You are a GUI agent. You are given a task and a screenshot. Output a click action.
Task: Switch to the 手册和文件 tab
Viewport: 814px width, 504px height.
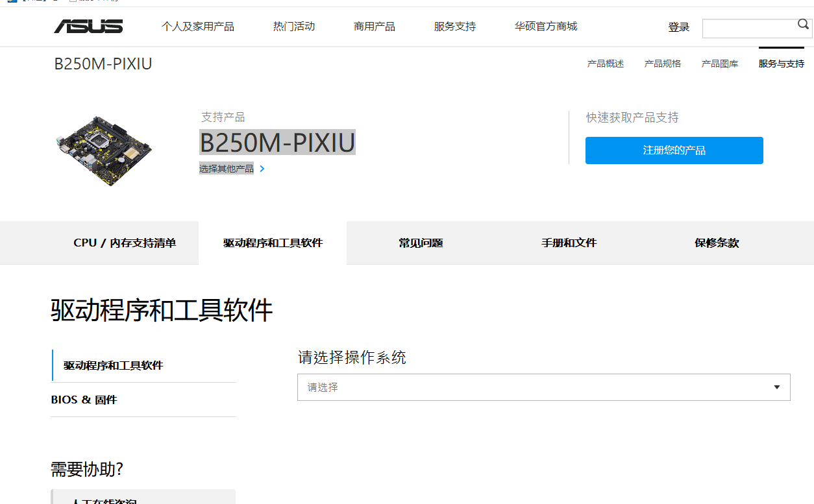click(569, 243)
